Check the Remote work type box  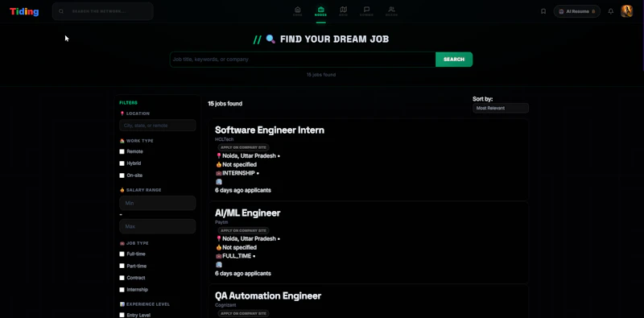pos(122,151)
